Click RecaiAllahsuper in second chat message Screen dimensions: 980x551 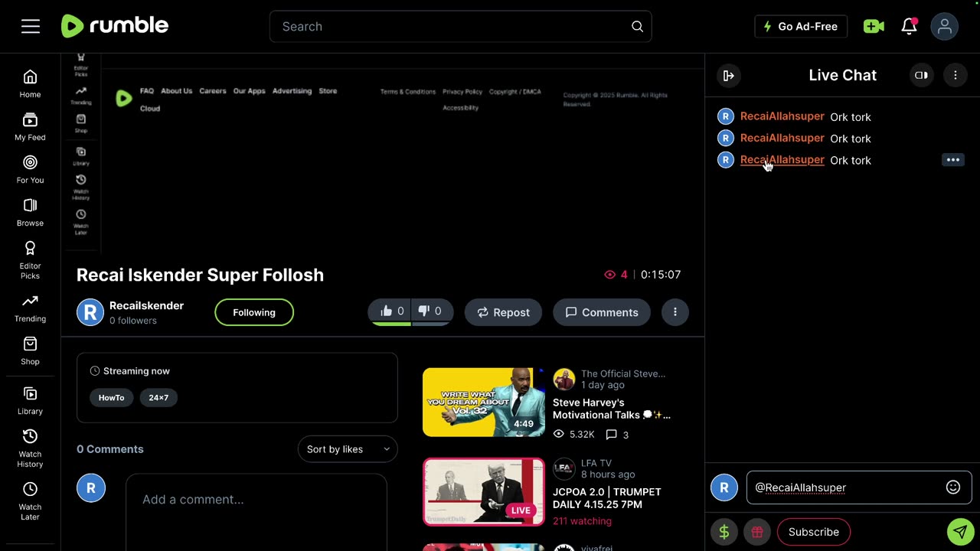click(x=782, y=138)
